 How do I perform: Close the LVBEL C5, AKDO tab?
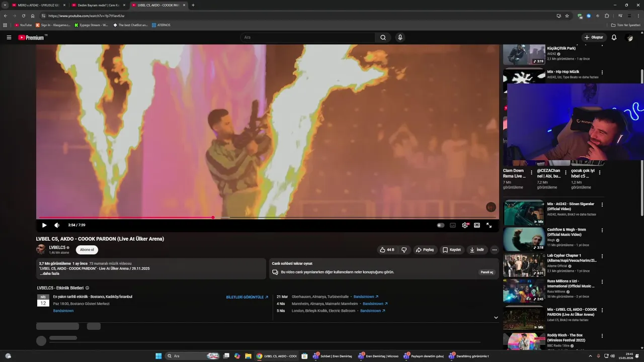pos(184,5)
